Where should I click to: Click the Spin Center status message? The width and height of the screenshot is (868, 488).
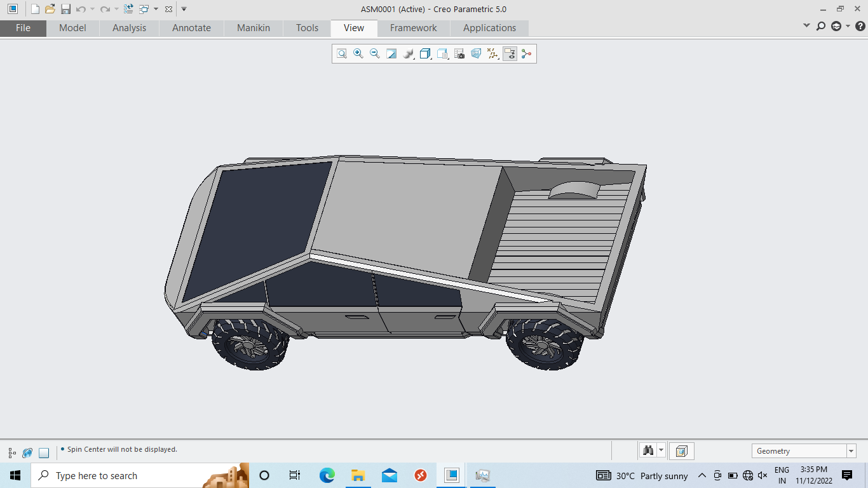tap(122, 449)
